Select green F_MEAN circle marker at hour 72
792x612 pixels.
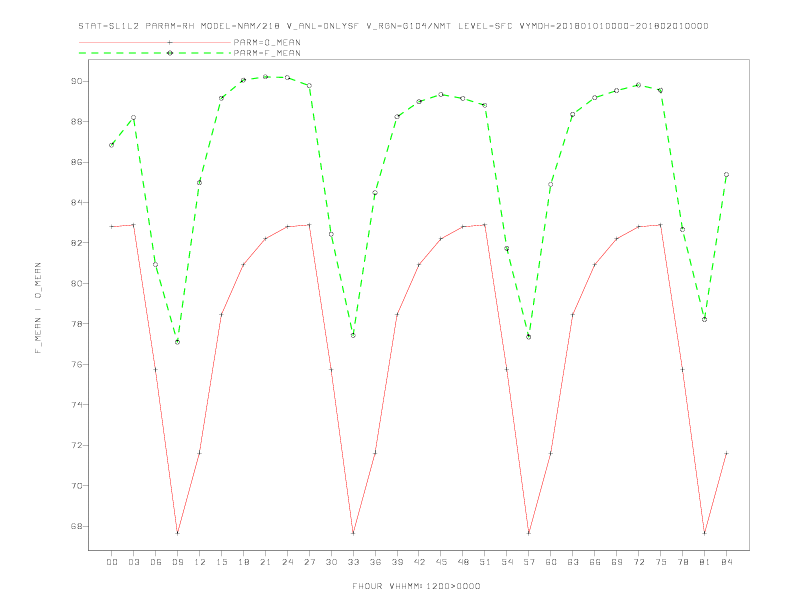pyautogui.click(x=638, y=85)
